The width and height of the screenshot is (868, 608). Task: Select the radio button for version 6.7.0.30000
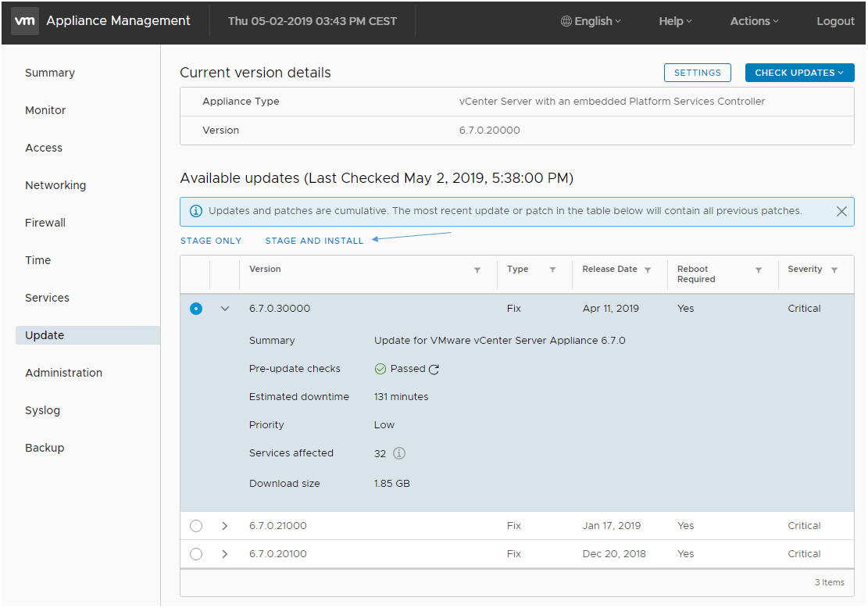tap(196, 308)
